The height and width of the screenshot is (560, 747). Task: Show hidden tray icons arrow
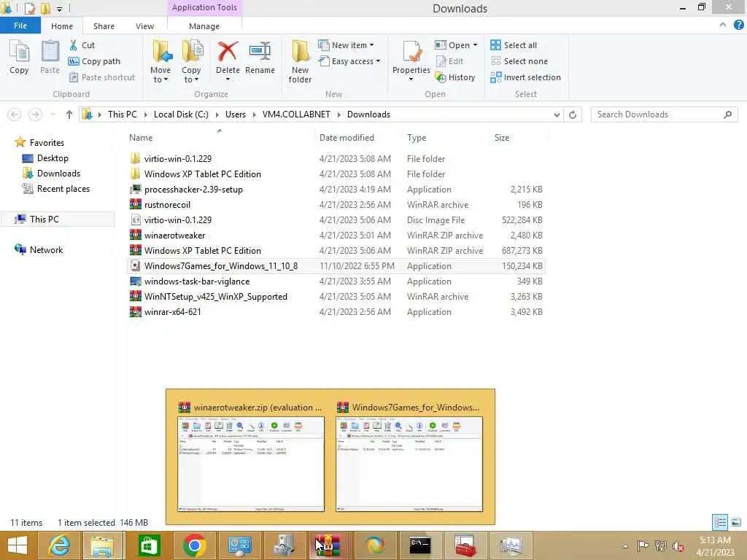tap(625, 546)
